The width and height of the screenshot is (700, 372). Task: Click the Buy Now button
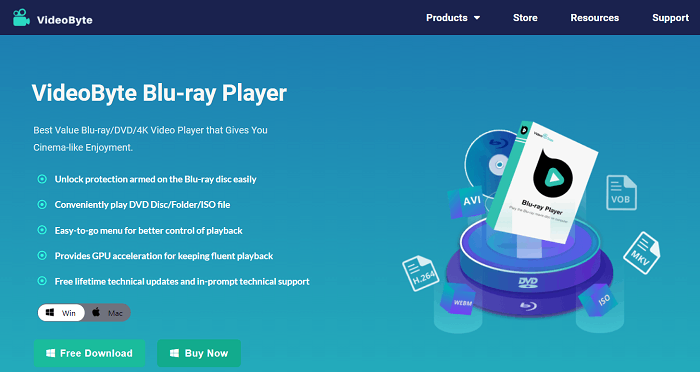pyautogui.click(x=199, y=353)
